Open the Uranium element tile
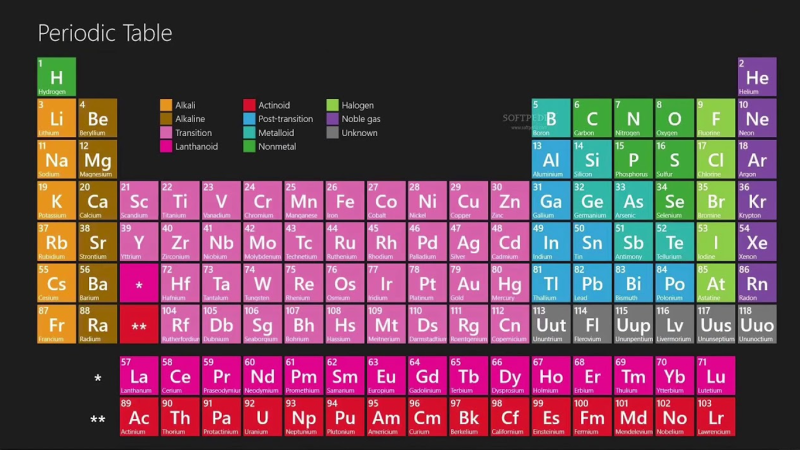The width and height of the screenshot is (800, 450). (x=262, y=417)
